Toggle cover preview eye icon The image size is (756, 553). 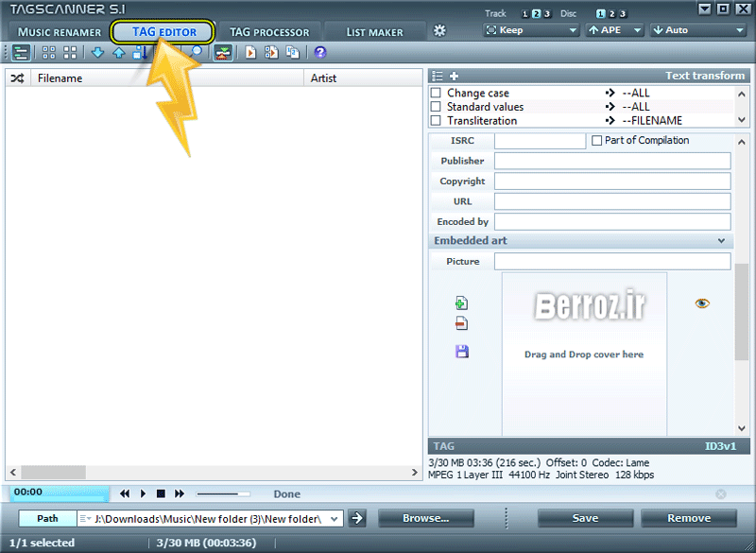pyautogui.click(x=702, y=303)
